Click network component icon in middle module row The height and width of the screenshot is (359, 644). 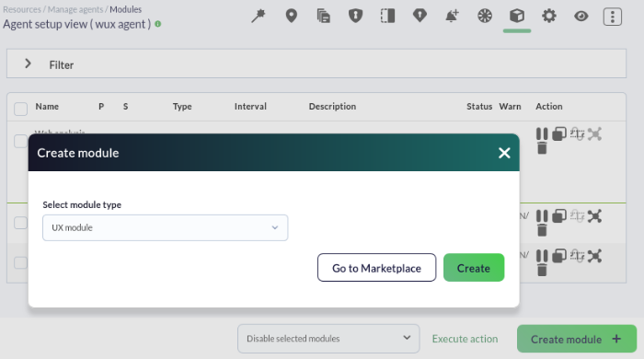(594, 216)
